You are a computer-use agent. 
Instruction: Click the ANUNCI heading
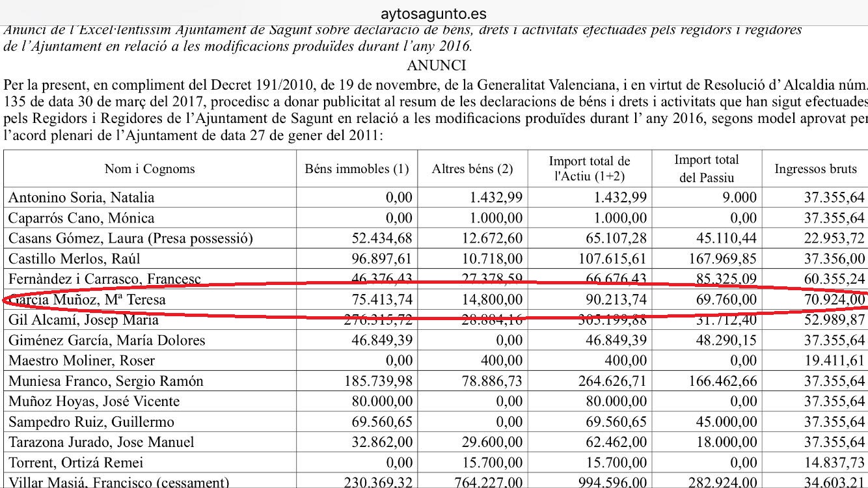[x=436, y=66]
